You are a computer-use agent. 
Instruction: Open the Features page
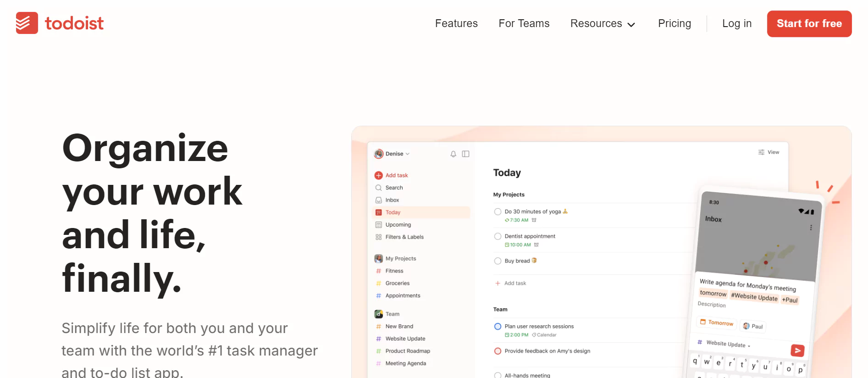point(456,23)
